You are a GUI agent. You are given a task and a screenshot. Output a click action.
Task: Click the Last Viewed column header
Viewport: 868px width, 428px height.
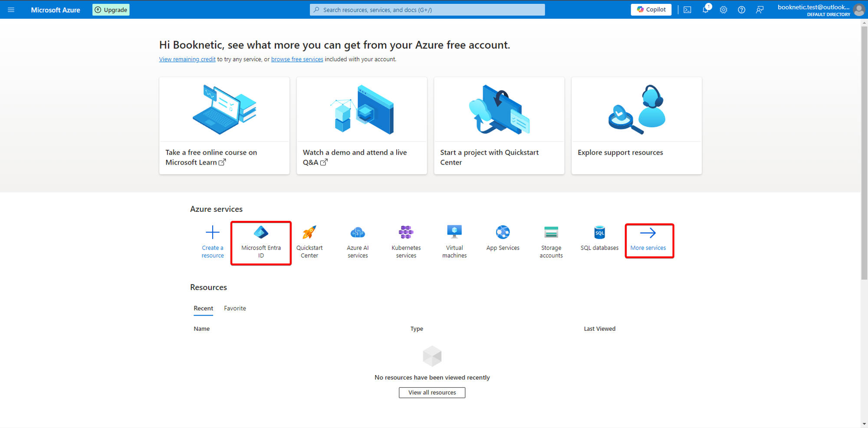click(599, 329)
